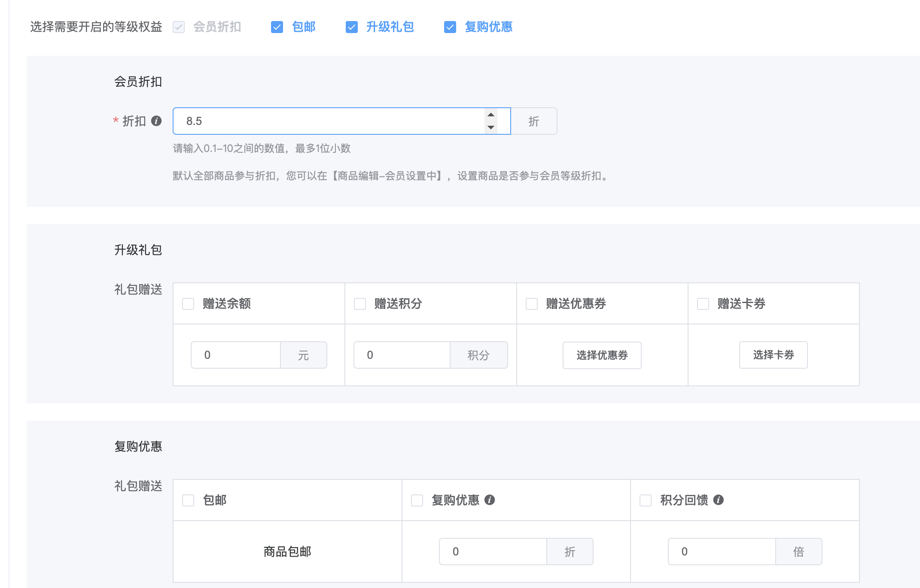The height and width of the screenshot is (588, 920).
Task: Uncheck the 复购优惠 benefit checkbox at top
Action: tap(450, 27)
